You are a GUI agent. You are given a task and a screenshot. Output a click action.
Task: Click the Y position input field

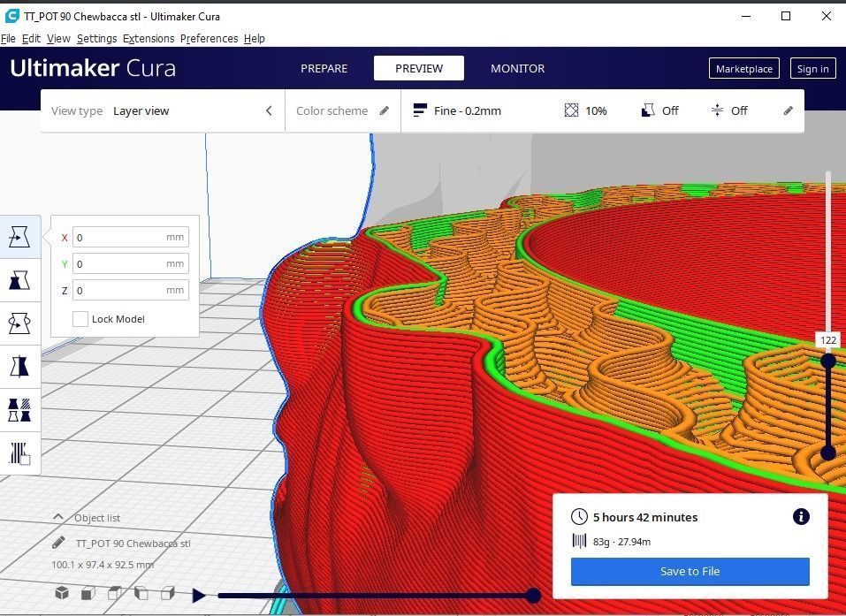coord(131,263)
